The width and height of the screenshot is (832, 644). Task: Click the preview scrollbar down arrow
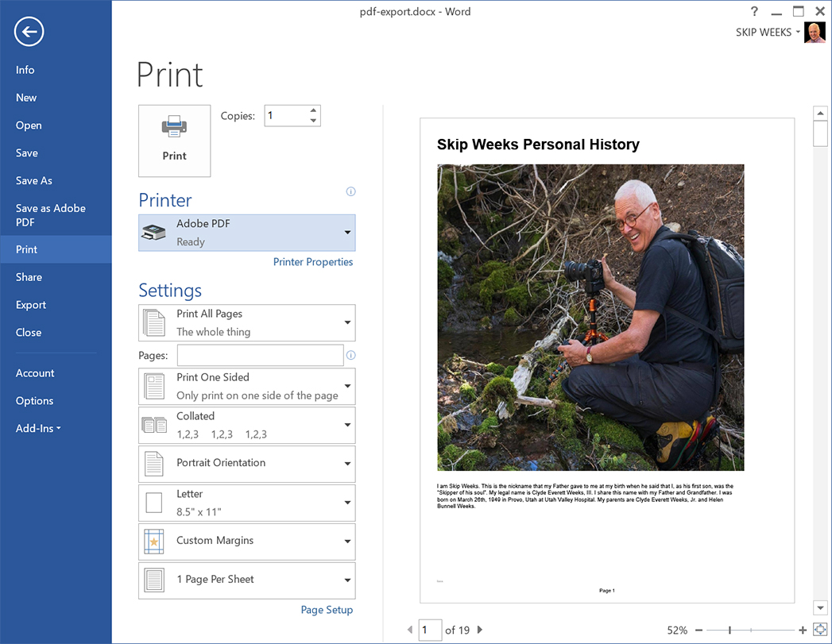[x=820, y=607]
